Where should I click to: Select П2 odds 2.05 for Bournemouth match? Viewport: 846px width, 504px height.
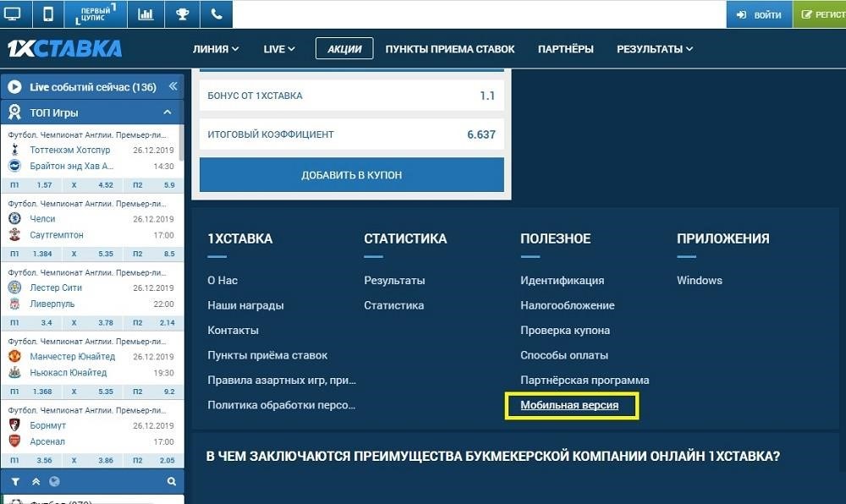(154, 460)
